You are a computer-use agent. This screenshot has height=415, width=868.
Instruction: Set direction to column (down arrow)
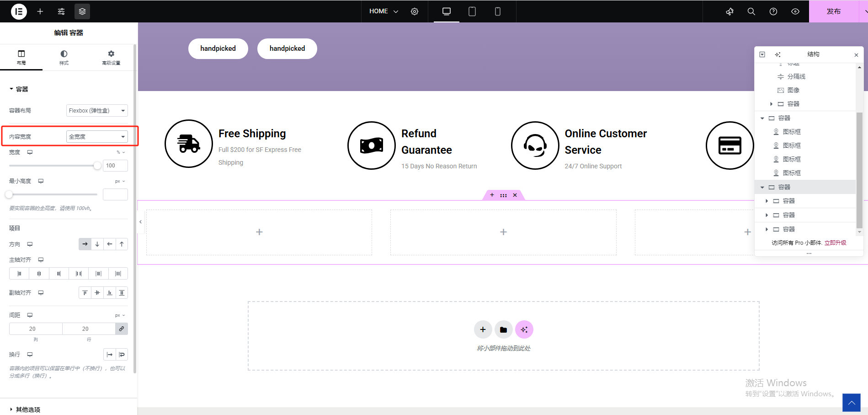[97, 244]
